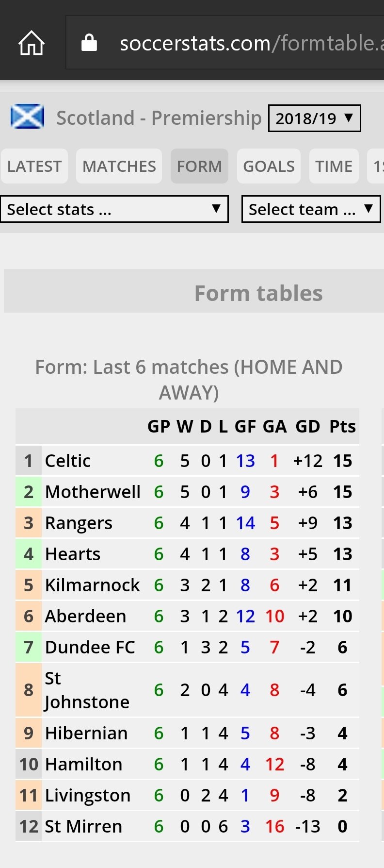
Task: Open the Rangers team link
Action: [79, 523]
